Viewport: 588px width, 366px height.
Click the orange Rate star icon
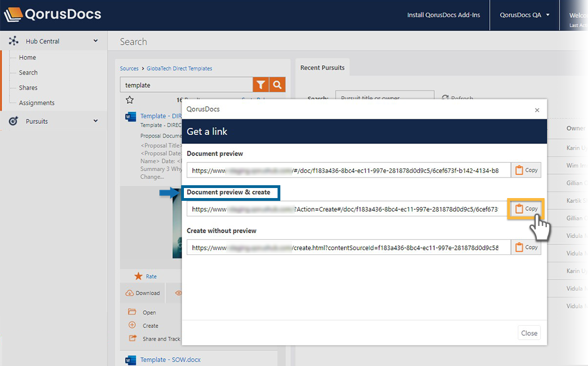138,276
